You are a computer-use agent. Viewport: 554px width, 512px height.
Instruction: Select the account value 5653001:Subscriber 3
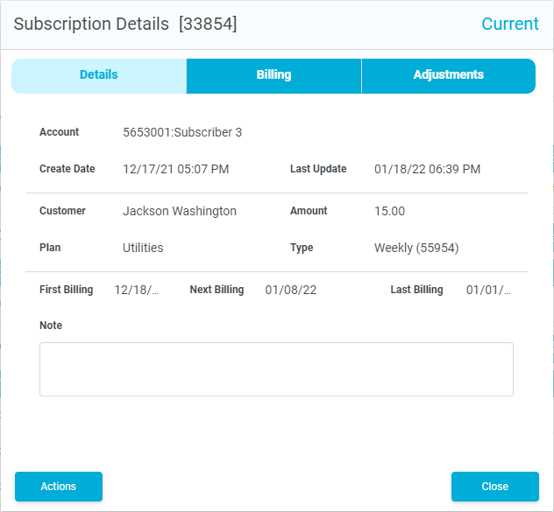182,133
